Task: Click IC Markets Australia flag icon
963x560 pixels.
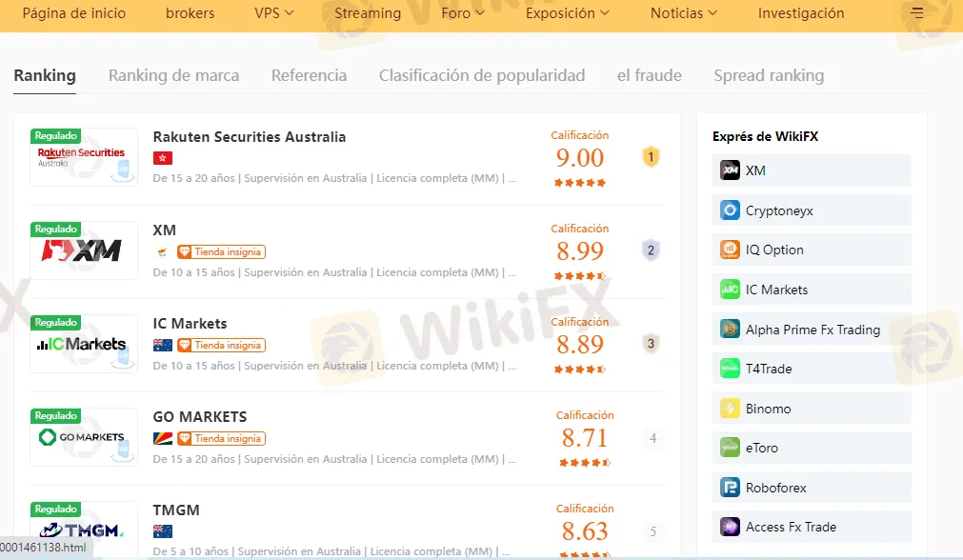Action: 163,345
